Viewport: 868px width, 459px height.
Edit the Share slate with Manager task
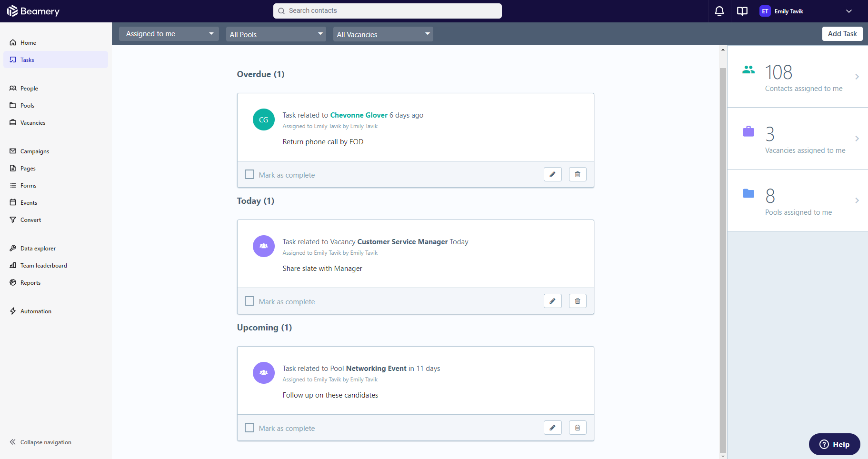click(x=552, y=301)
